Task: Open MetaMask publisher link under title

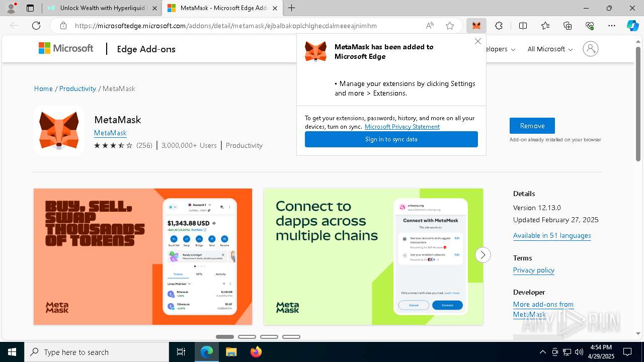Action: [110, 133]
